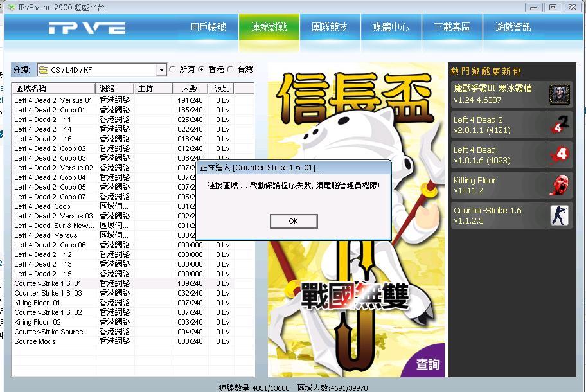Sort by the 主持 column header
Viewport: 586px width, 392px height.
[153, 89]
